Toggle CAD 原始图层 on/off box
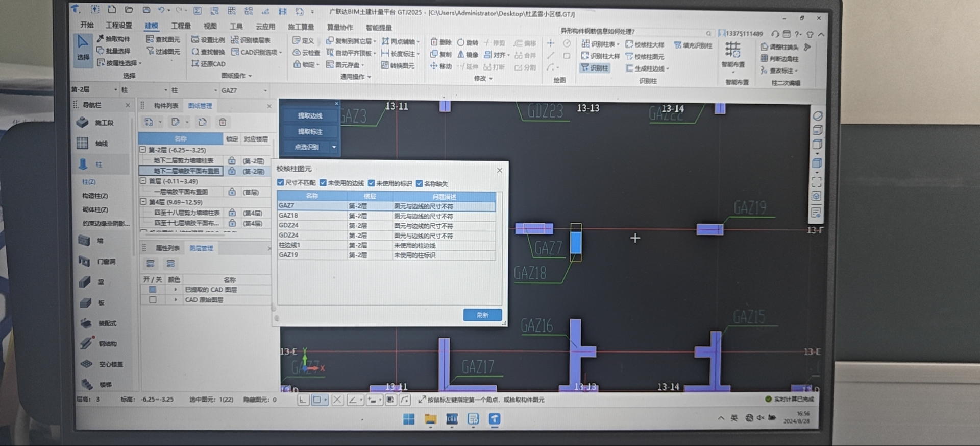980x446 pixels. coord(153,300)
